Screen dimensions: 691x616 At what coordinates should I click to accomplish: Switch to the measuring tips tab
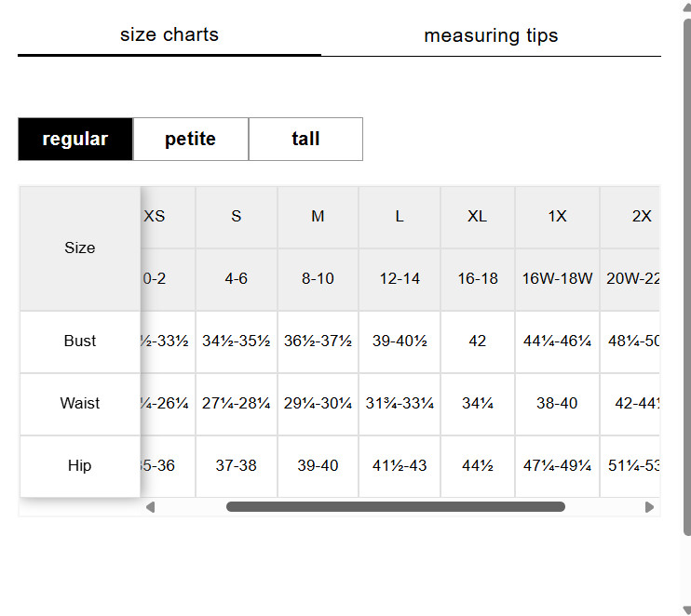click(x=491, y=36)
